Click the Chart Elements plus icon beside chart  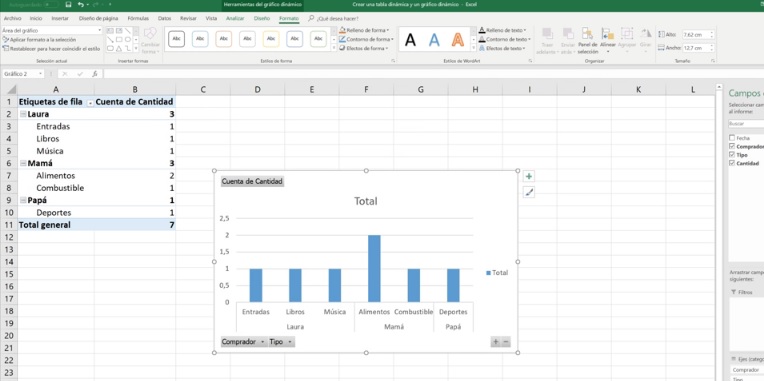(529, 176)
